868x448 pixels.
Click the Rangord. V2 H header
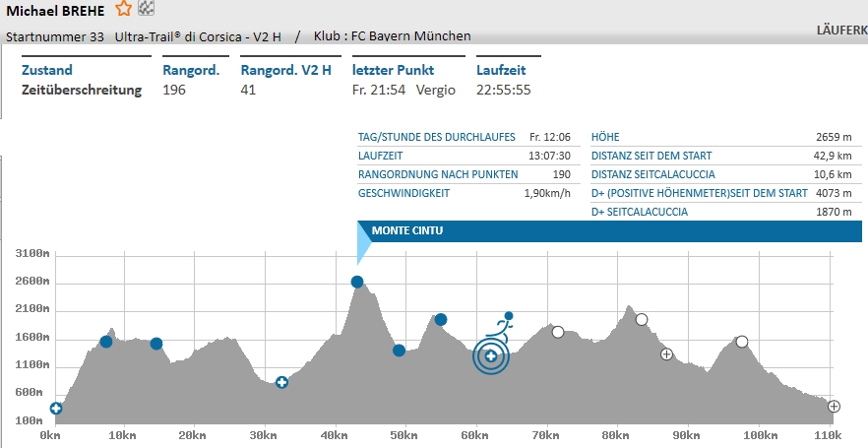coord(286,70)
